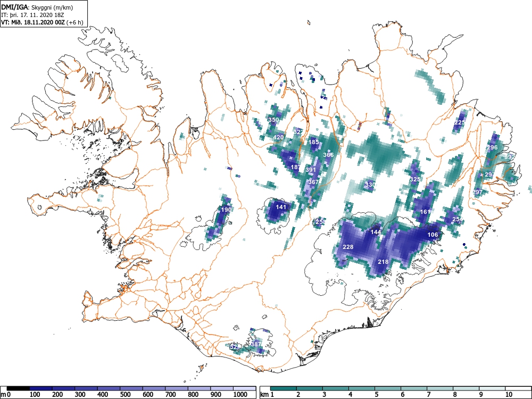Click the '391' map value
This screenshot has height=399, width=532.
click(311, 170)
